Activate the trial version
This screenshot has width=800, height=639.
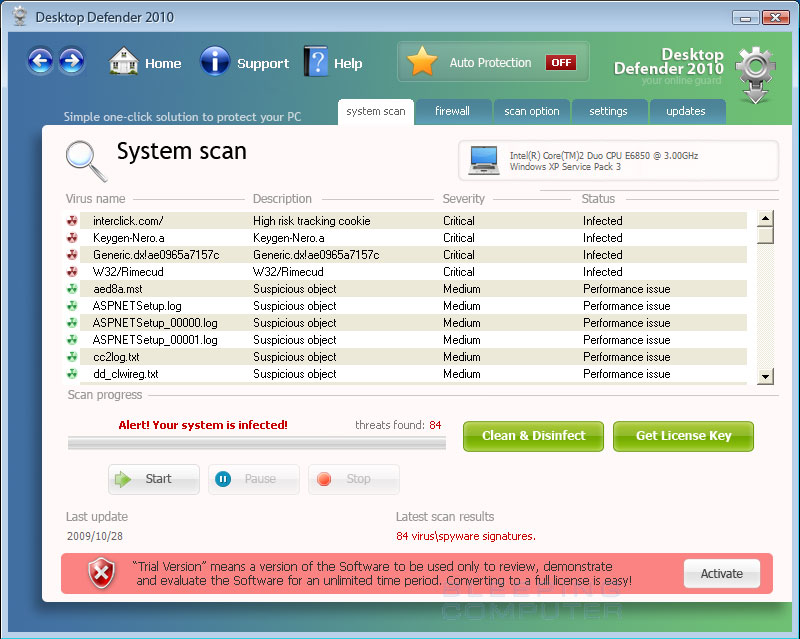[721, 573]
